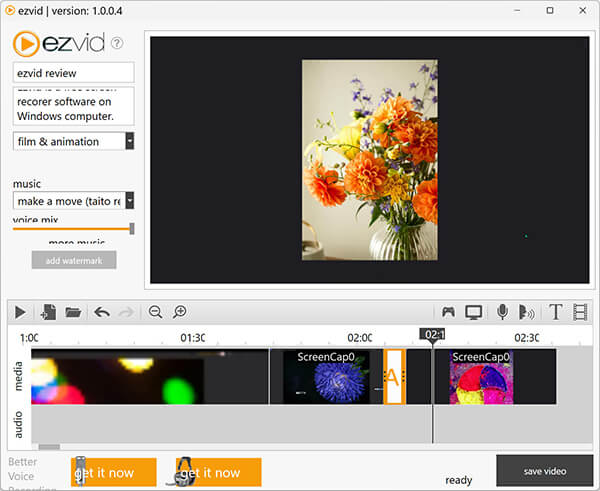The height and width of the screenshot is (491, 600).
Task: Click the 02:00 mark on timeline ruler
Action: click(360, 338)
